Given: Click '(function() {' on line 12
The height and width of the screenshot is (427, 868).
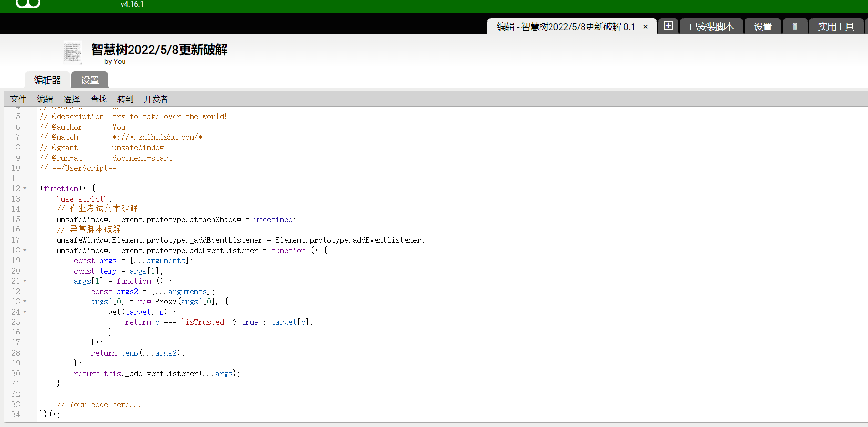Looking at the screenshot, I should pyautogui.click(x=68, y=189).
